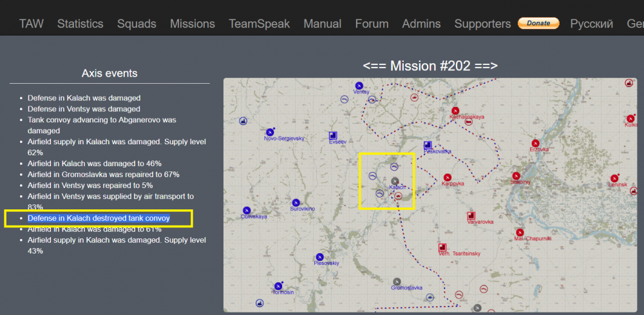Click the Ventsy supplied by air transport event
This screenshot has height=315, width=644.
click(x=111, y=202)
